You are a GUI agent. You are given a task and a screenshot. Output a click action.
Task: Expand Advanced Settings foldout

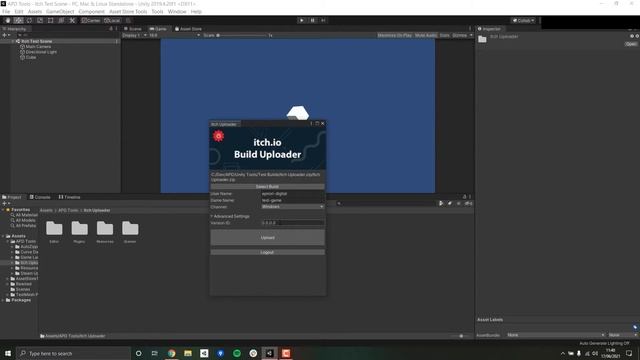(x=230, y=216)
